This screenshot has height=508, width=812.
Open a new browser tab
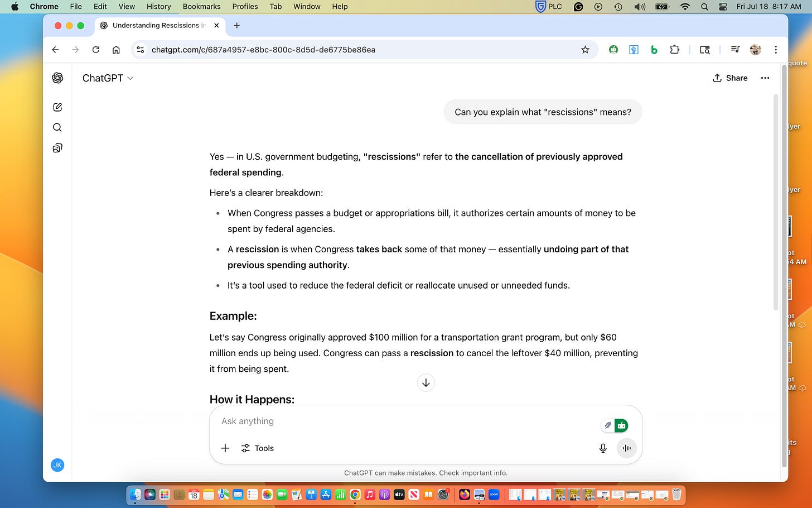(237, 26)
